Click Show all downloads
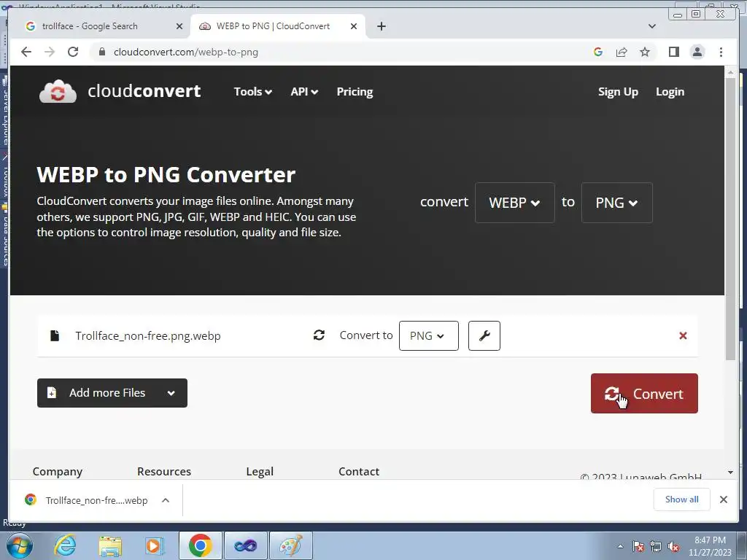 click(x=682, y=499)
